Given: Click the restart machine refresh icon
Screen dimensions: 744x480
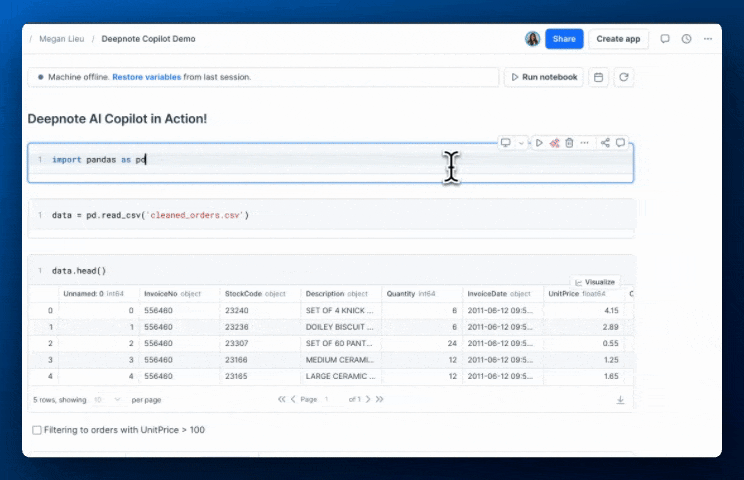Looking at the screenshot, I should click(x=623, y=77).
